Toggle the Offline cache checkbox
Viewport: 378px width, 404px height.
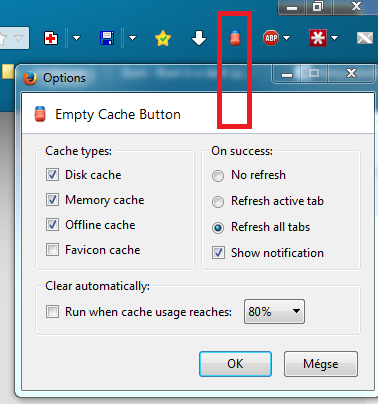point(52,224)
